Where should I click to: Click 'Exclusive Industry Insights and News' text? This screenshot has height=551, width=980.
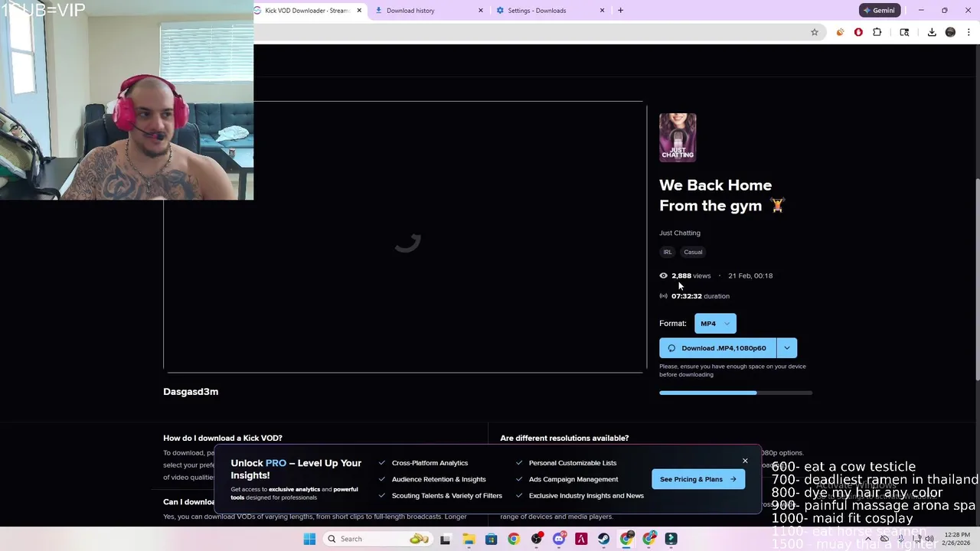[586, 496]
